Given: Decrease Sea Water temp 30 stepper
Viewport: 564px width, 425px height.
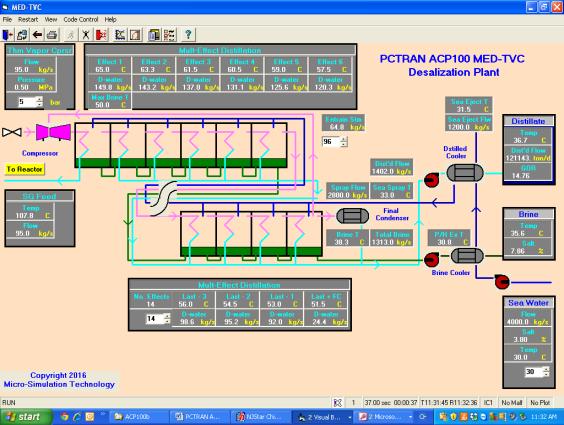Looking at the screenshot, I should tap(546, 374).
